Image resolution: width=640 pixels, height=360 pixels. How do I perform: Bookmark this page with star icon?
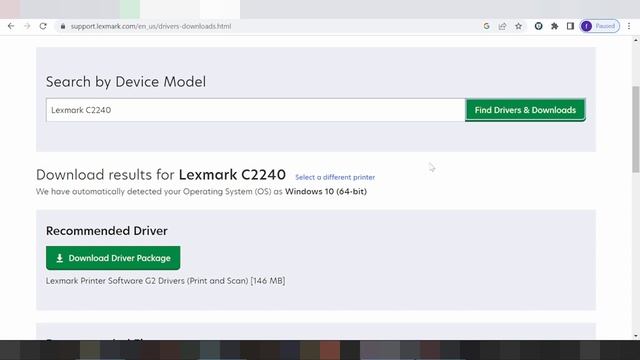coord(518,26)
